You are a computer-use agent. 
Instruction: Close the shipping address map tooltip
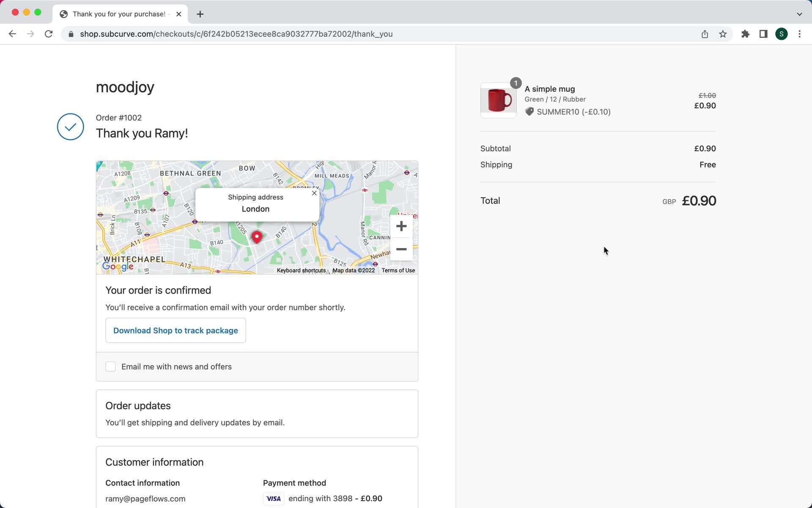point(314,193)
